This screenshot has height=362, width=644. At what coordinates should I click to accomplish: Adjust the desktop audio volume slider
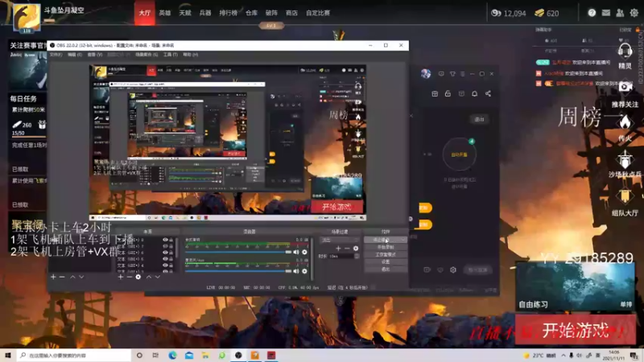pos(237,252)
